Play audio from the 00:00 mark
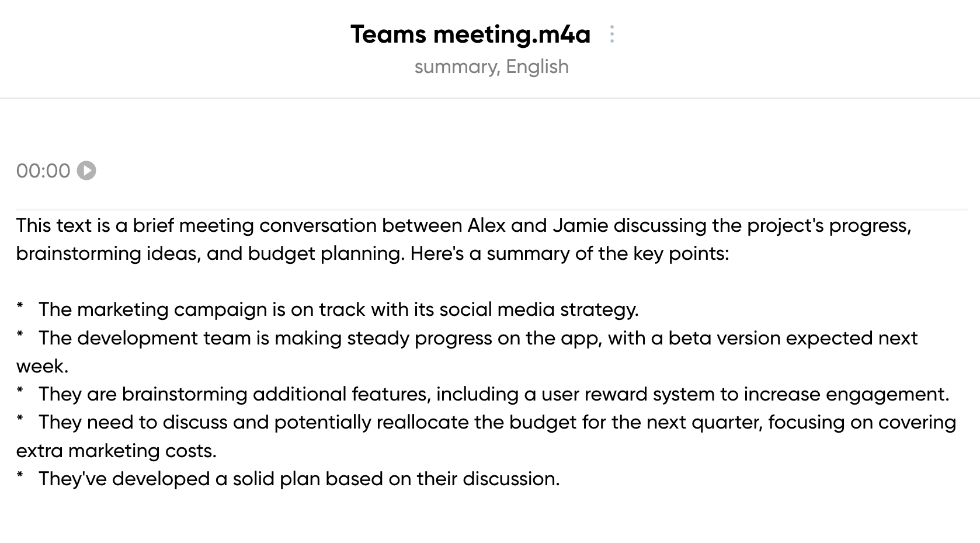The height and width of the screenshot is (543, 980). point(86,170)
